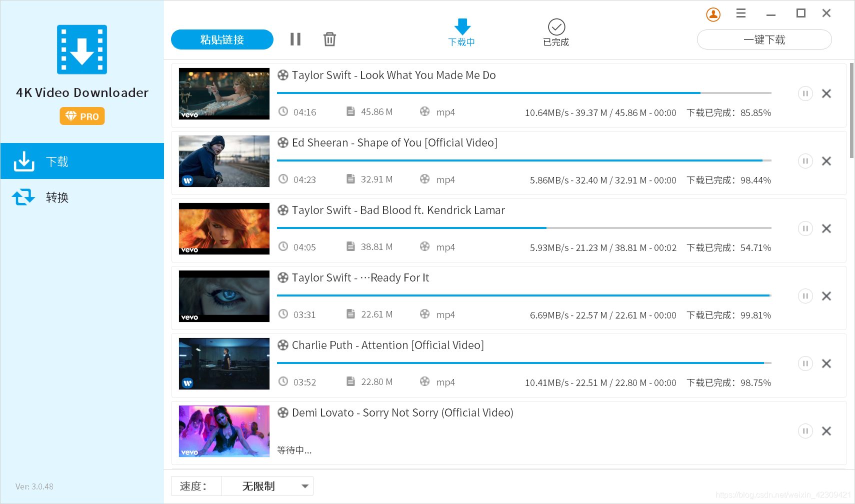Click the Shape of You thumbnail
The image size is (855, 504).
point(224,161)
